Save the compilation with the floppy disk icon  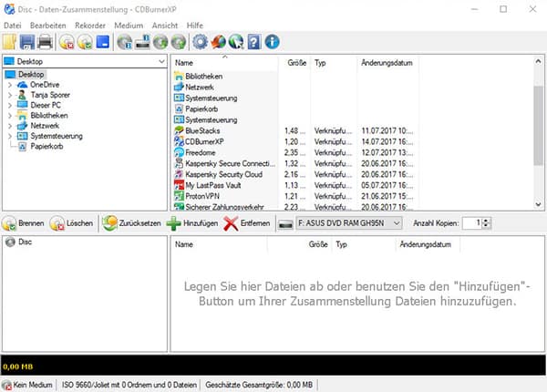pyautogui.click(x=26, y=42)
